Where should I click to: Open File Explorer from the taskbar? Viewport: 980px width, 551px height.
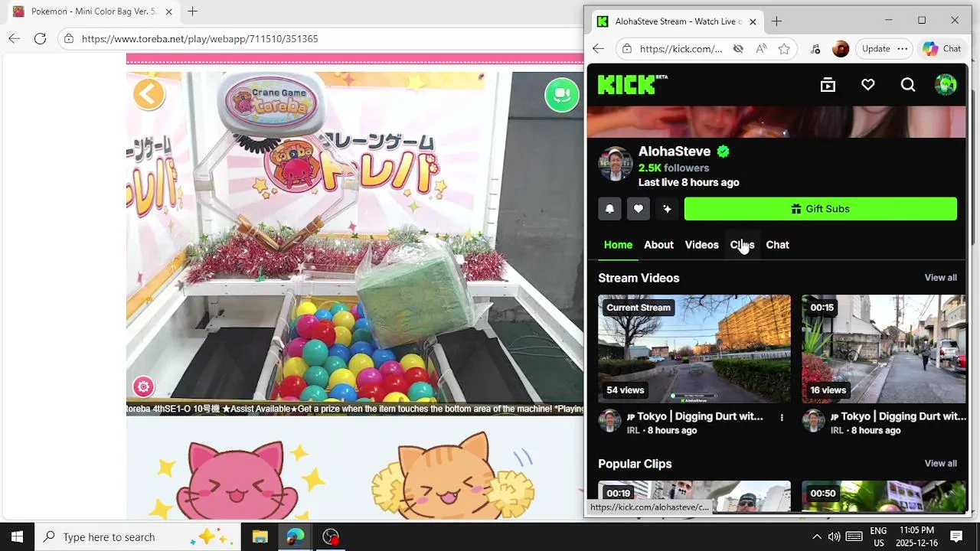[260, 536]
